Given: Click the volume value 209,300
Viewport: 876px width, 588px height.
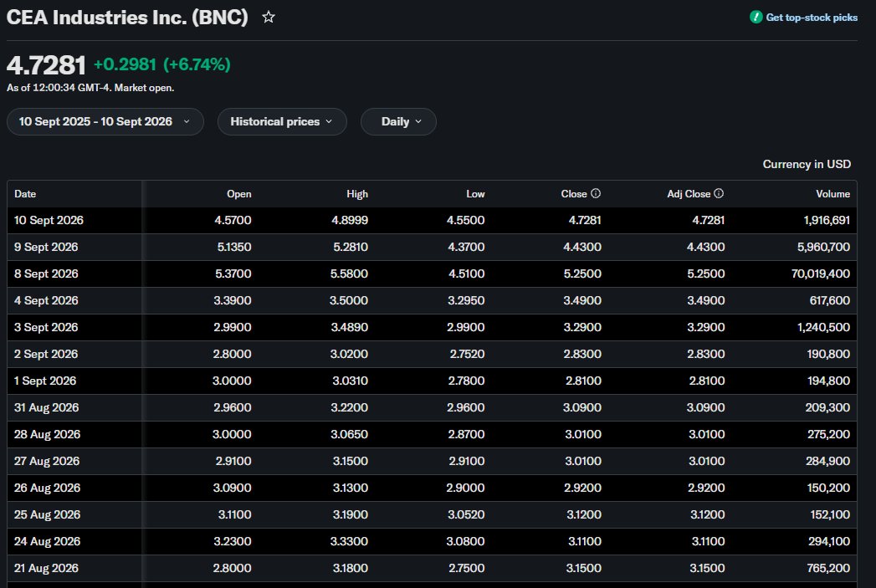Looking at the screenshot, I should point(827,408).
